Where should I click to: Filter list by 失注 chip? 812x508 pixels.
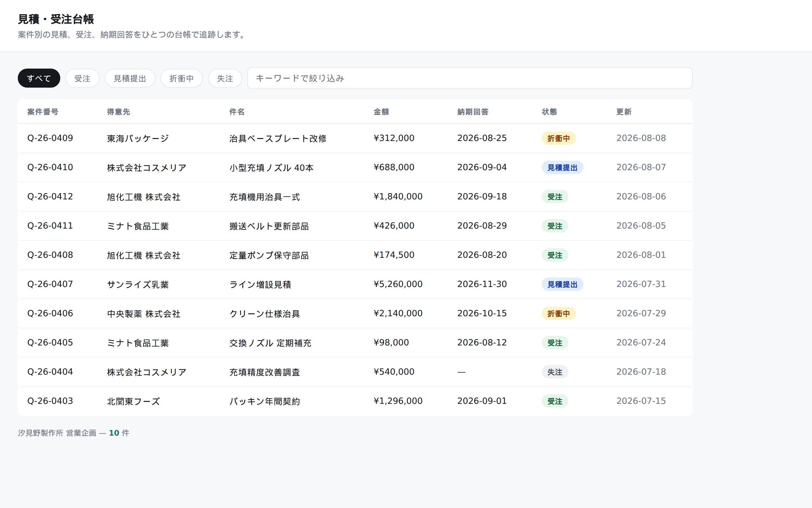tap(225, 78)
